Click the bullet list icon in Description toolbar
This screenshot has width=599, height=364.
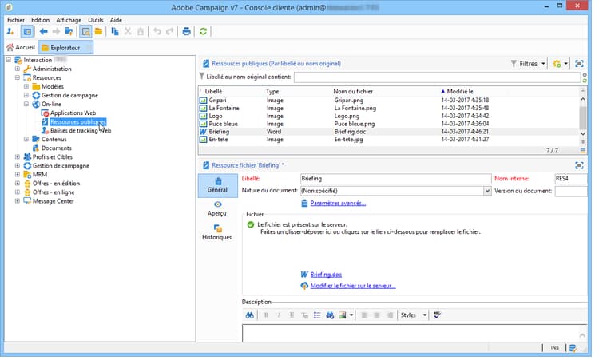(317, 315)
